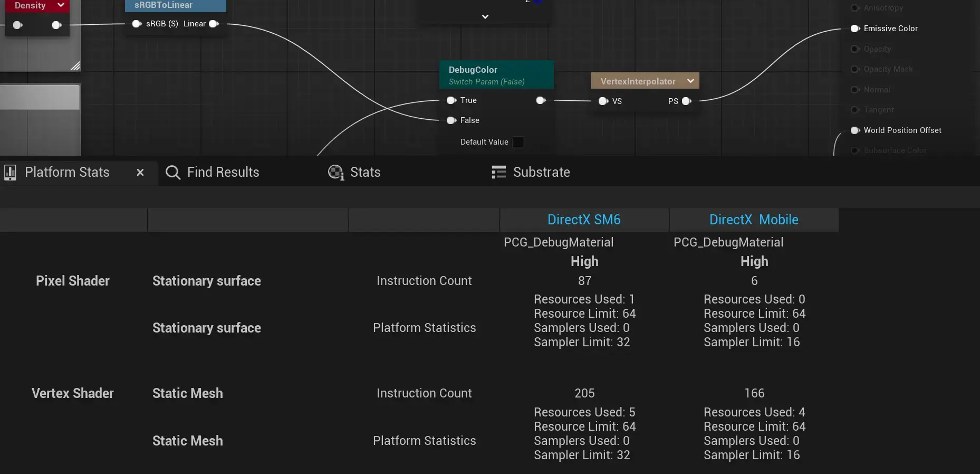Viewport: 980px width, 474px height.
Task: Toggle the Default Value checkbox on DebugColor
Action: point(518,142)
